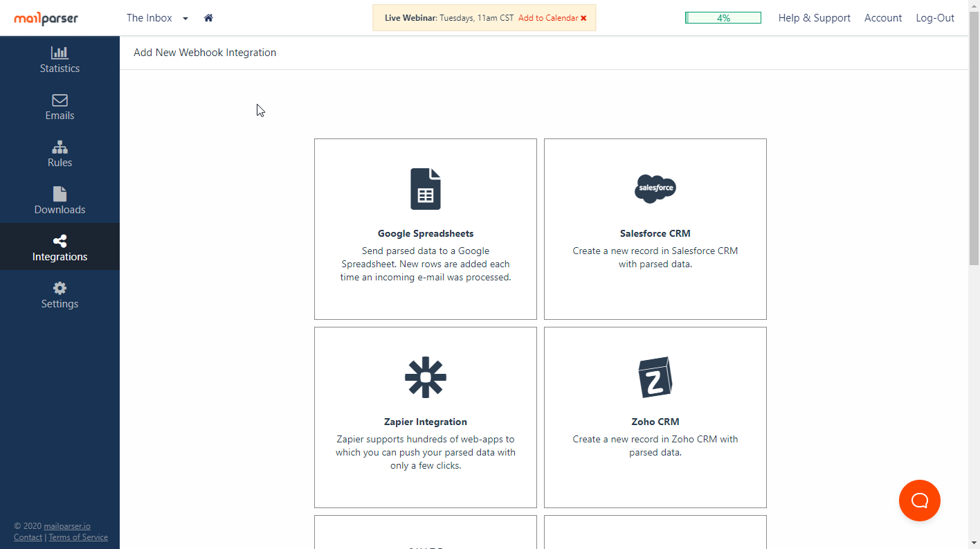
Task: Select the Zoho CRM heading
Action: pyautogui.click(x=655, y=422)
